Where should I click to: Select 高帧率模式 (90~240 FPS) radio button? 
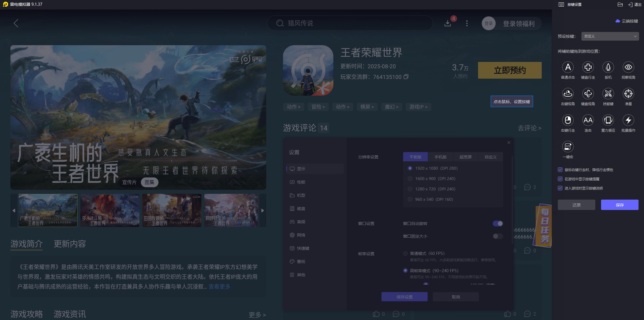point(405,270)
